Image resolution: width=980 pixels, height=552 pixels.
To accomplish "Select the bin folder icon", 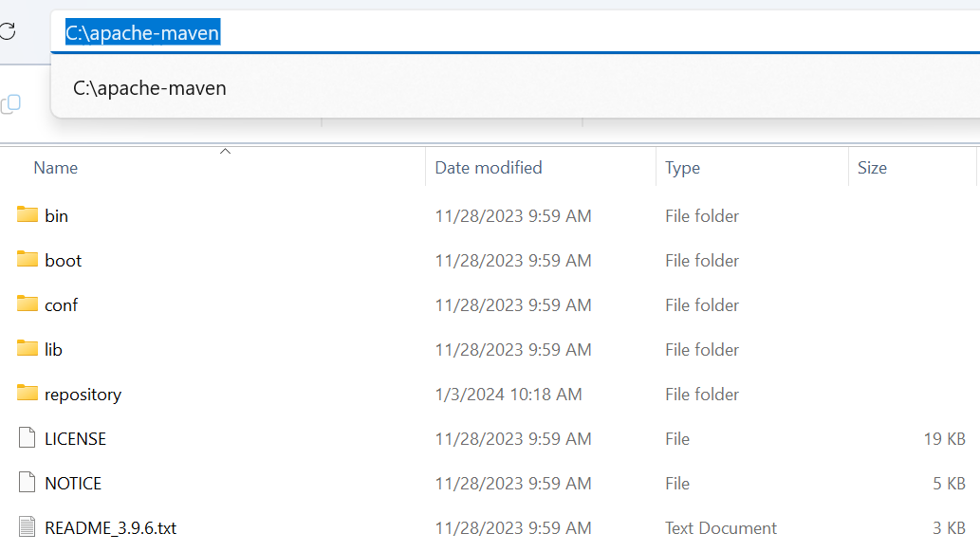I will [x=27, y=214].
